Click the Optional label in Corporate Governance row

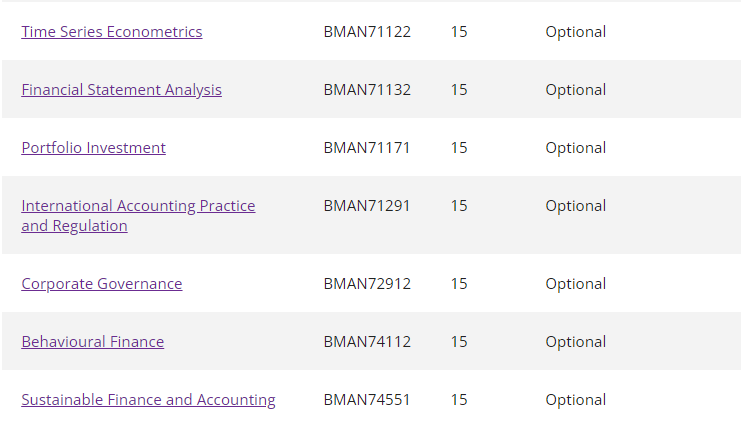point(576,284)
